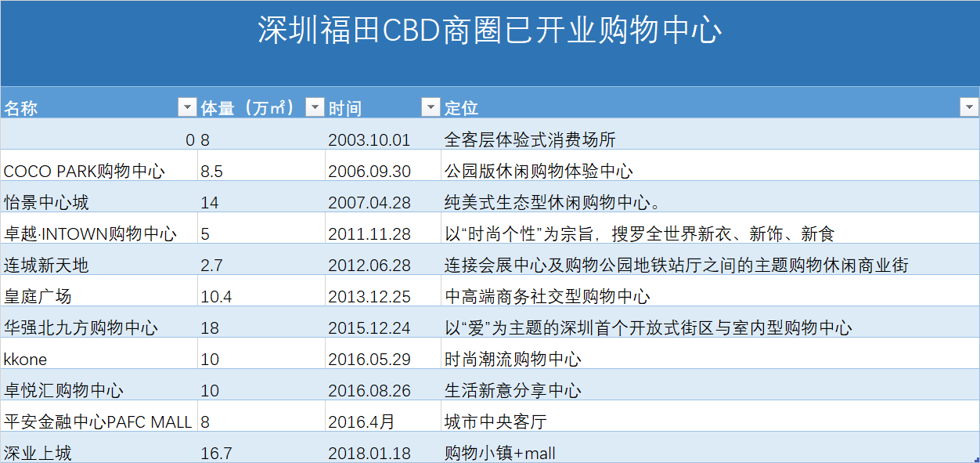The image size is (980, 463).
Task: Select size cell 8.5 for COCO PARK
Action: pos(261,165)
